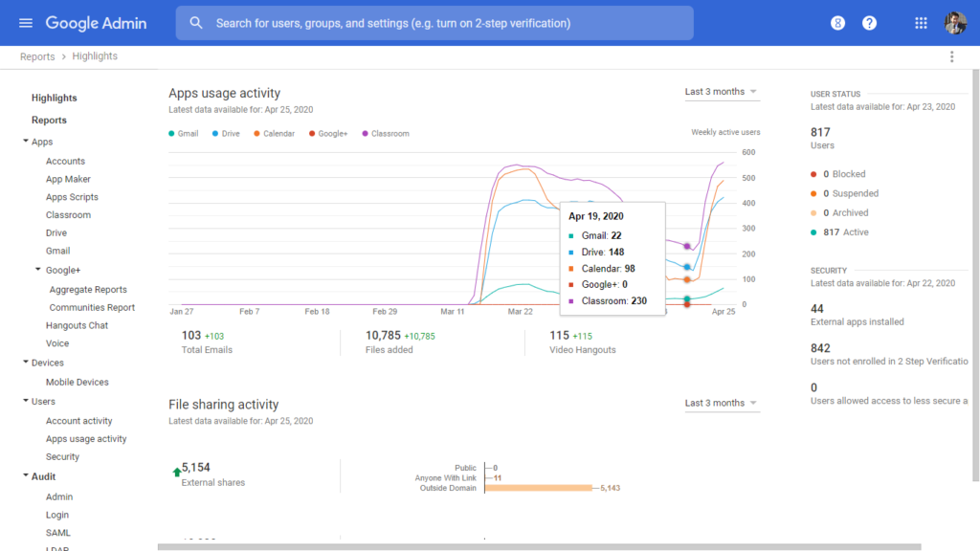Click the Drive data point on chart
980x551 pixels.
[687, 267]
